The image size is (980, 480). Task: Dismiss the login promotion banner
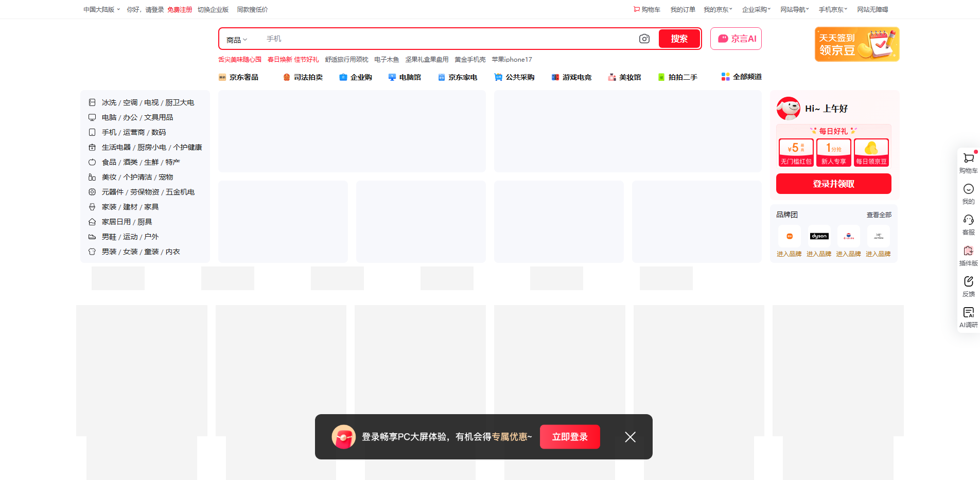629,436
